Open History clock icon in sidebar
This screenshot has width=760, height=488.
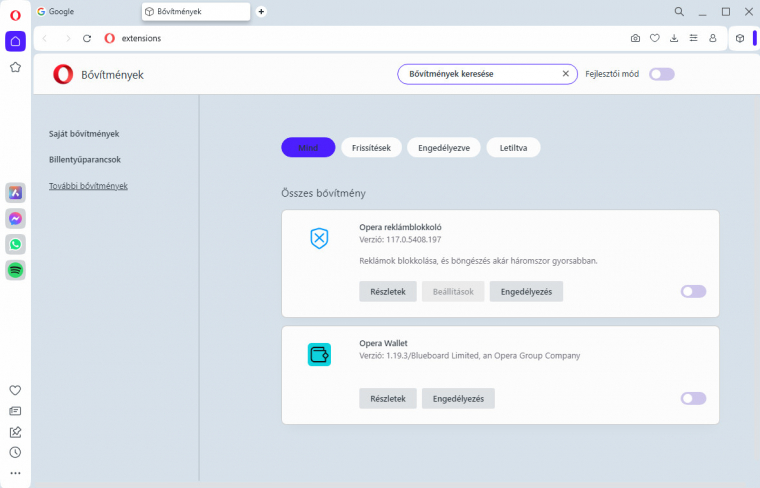tap(15, 452)
